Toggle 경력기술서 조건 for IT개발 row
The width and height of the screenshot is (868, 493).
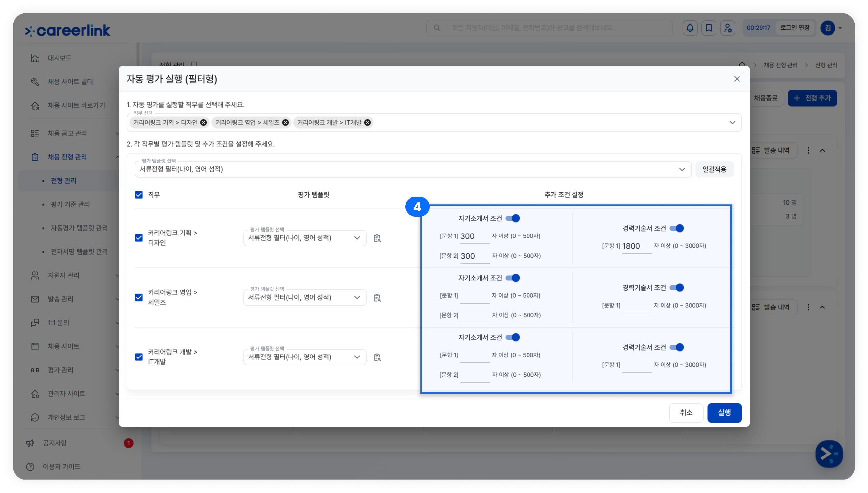pyautogui.click(x=677, y=347)
